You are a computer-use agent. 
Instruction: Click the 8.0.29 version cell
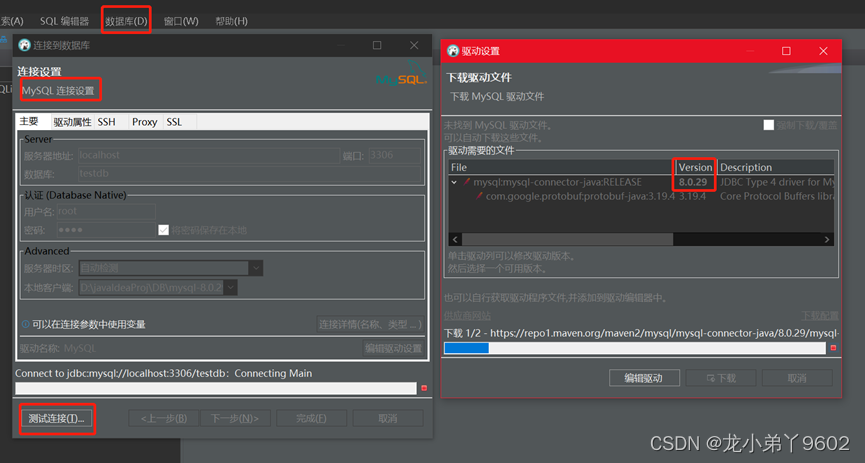click(x=693, y=182)
